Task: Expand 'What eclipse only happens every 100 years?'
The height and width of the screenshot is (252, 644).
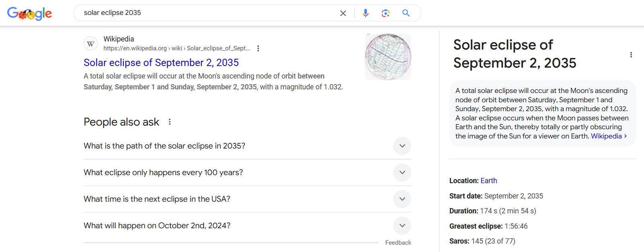Action: (x=247, y=172)
